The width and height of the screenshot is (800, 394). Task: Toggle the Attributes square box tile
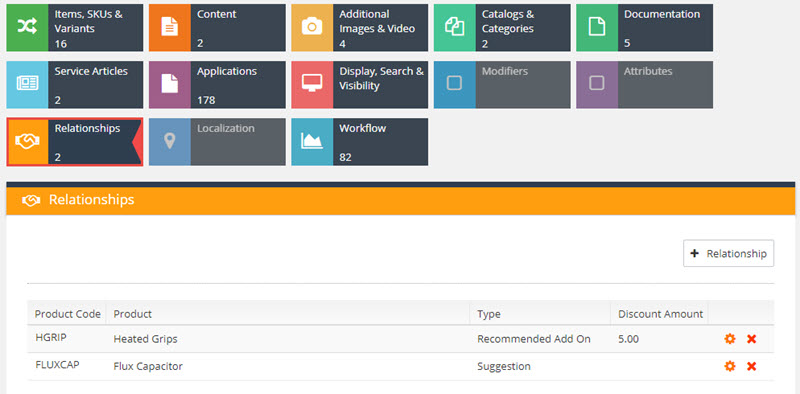[644, 85]
